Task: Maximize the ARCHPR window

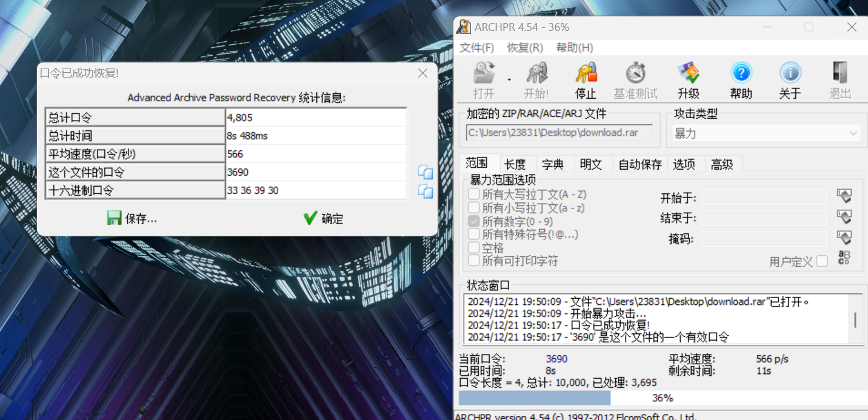Action: click(x=809, y=27)
